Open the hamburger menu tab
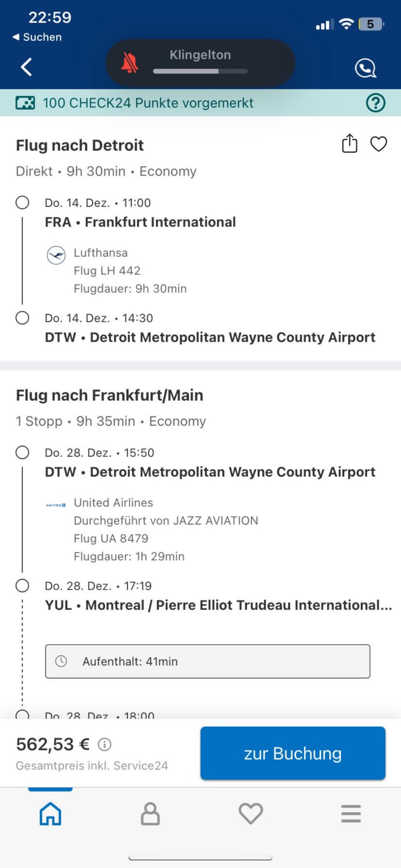Viewport: 401px width, 868px height. 351,814
